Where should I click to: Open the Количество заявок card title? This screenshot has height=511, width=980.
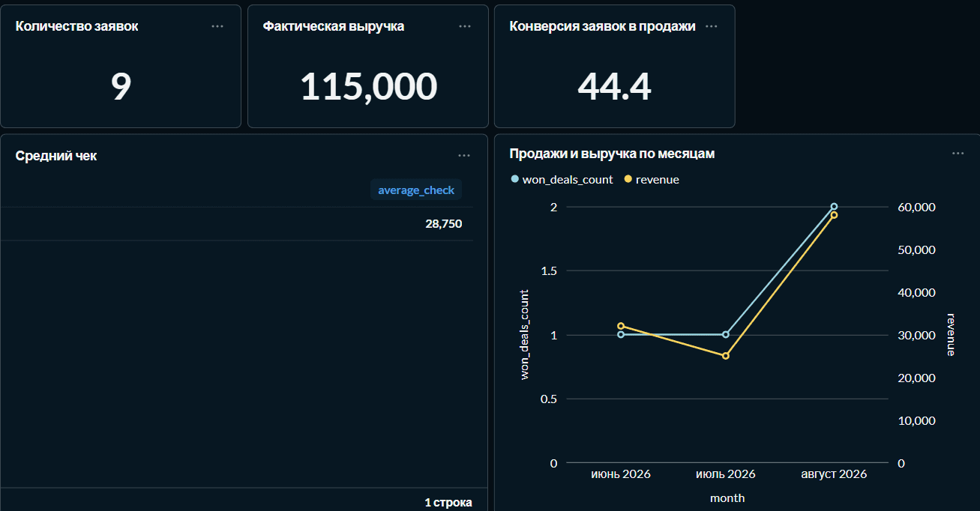[x=76, y=26]
